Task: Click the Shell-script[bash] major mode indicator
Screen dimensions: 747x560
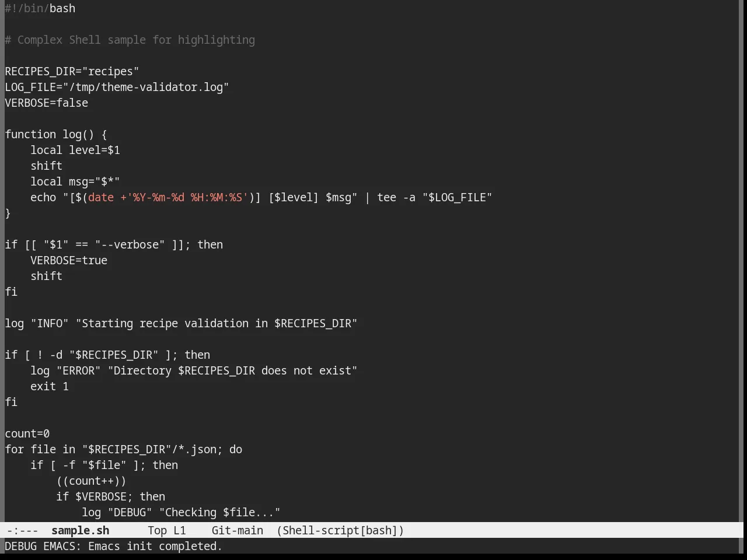Action: [340, 530]
